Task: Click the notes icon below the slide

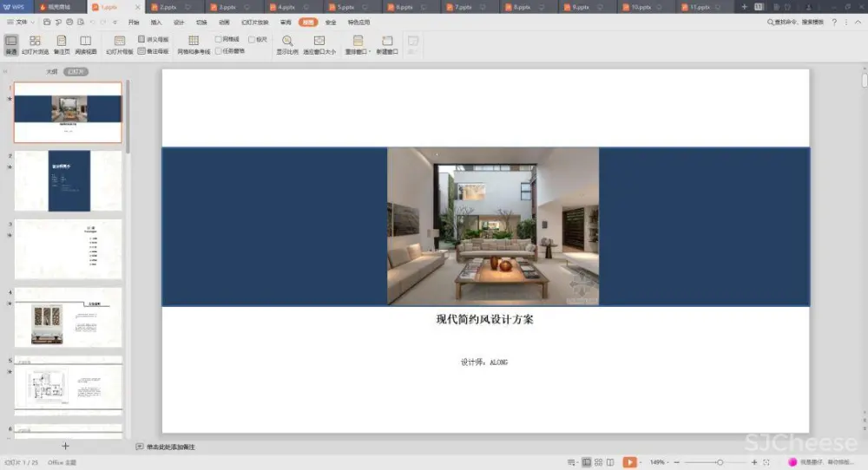Action: click(140, 447)
